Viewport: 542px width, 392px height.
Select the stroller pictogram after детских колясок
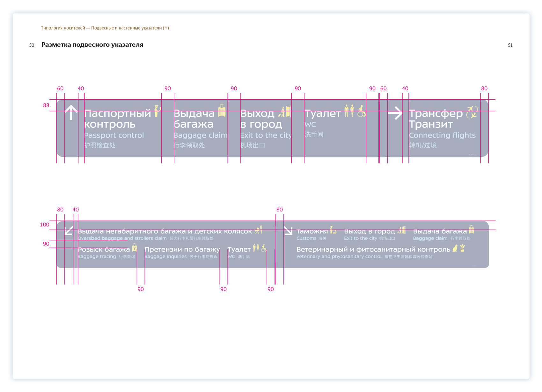click(x=259, y=230)
